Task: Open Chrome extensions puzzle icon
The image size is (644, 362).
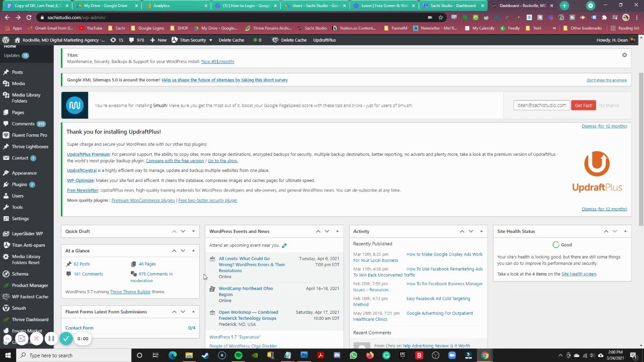Action: tap(604, 17)
